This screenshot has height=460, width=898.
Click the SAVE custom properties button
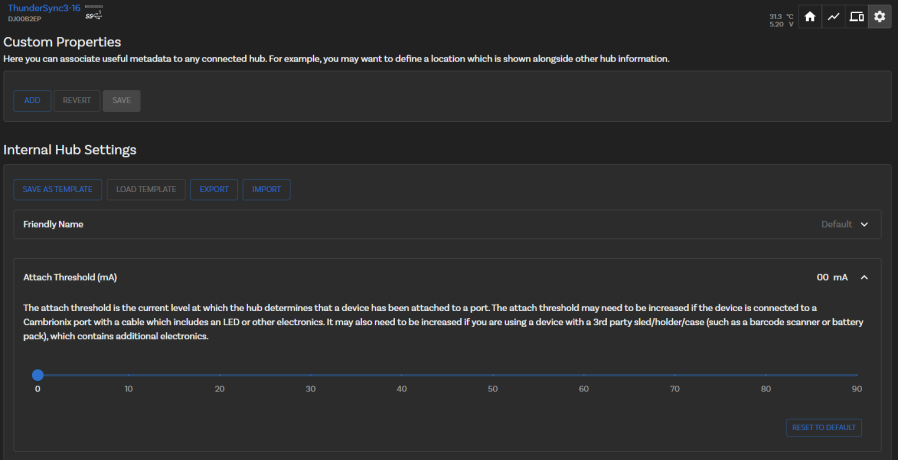[x=121, y=101]
